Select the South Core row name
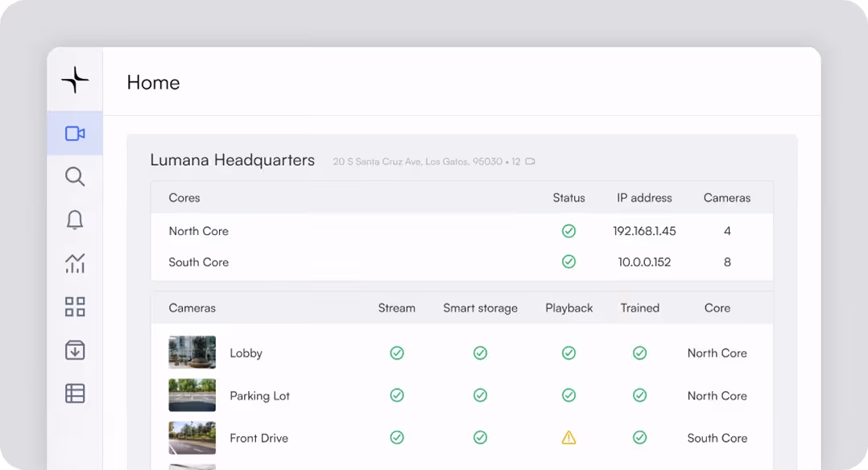This screenshot has width=868, height=470. click(x=199, y=262)
